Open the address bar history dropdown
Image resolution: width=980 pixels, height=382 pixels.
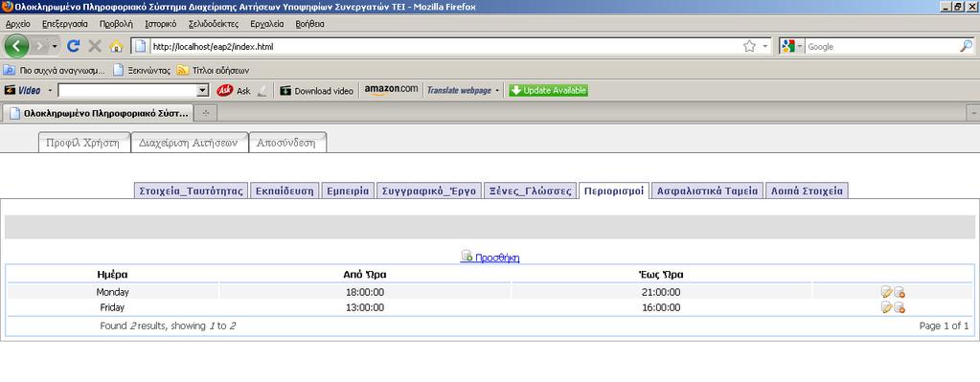point(765,46)
